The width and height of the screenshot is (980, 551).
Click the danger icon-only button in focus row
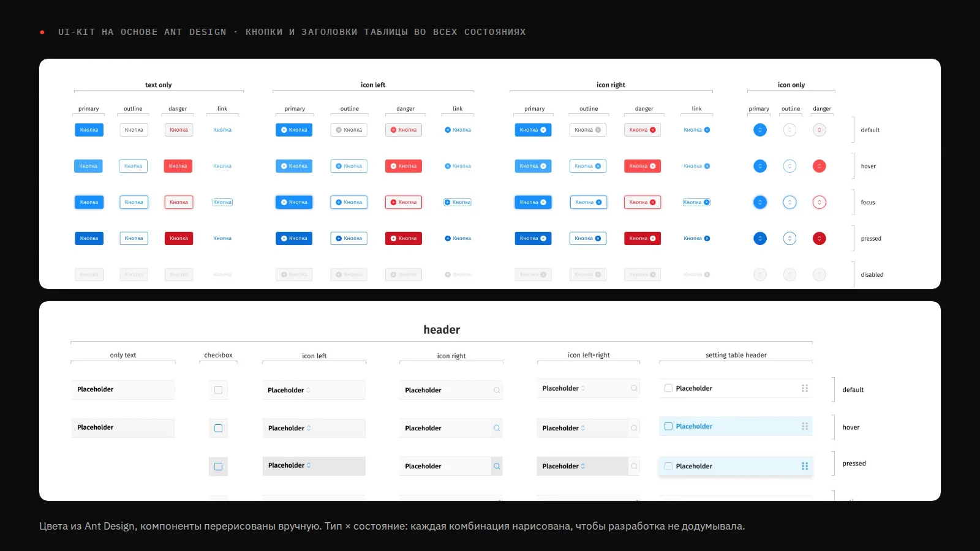pos(820,202)
